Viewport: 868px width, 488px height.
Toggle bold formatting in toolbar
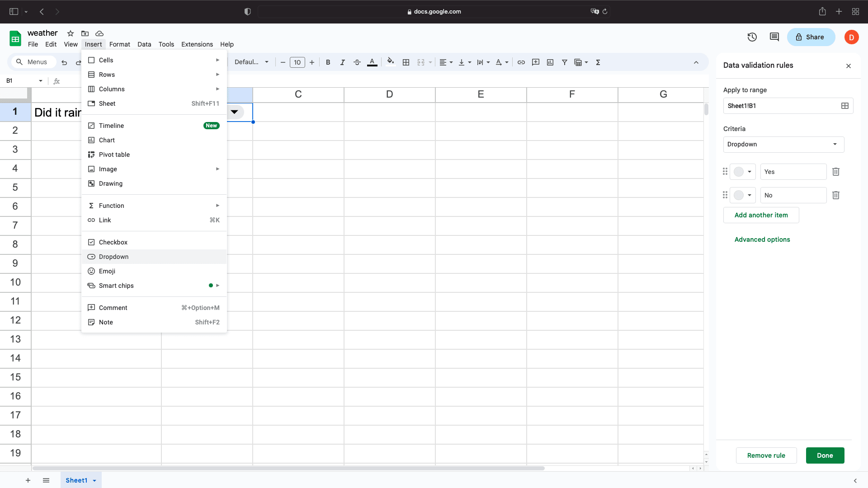pyautogui.click(x=328, y=62)
